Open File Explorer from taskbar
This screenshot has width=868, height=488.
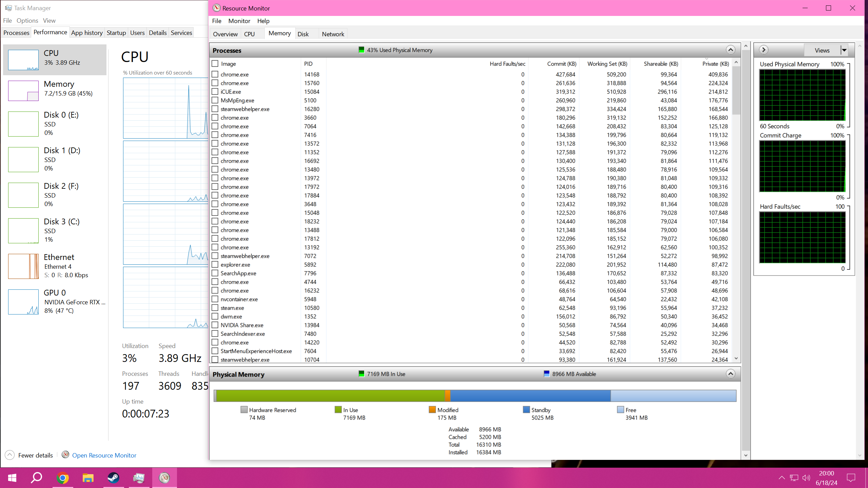click(x=88, y=478)
